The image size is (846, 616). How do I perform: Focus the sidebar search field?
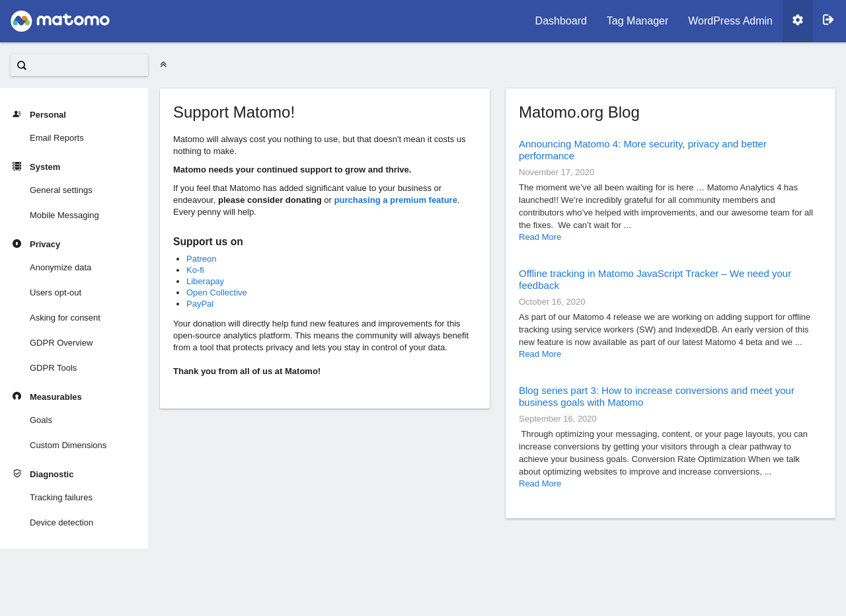coord(86,65)
